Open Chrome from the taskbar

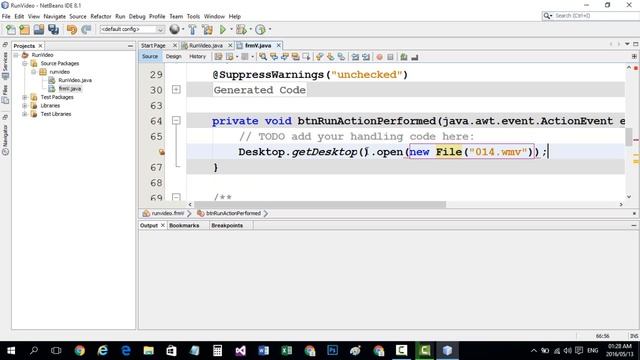click(80, 350)
